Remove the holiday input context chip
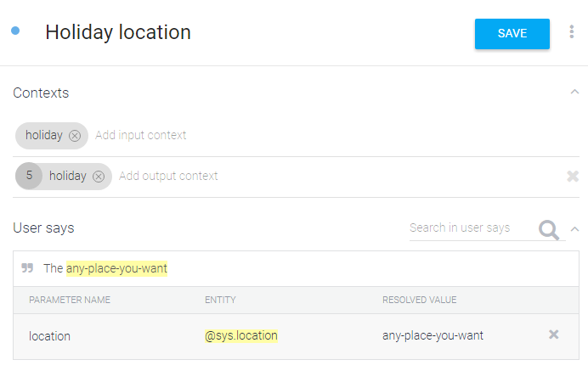 tap(75, 135)
